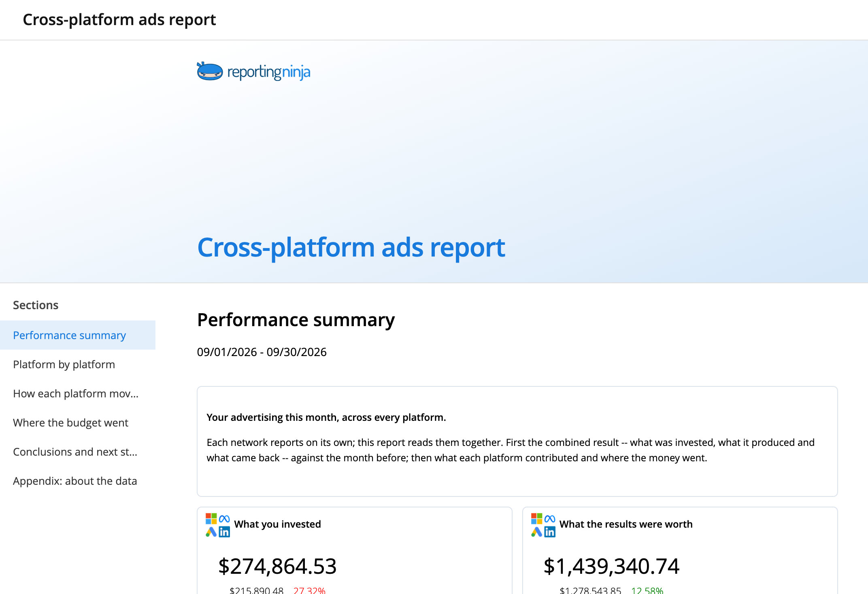
Task: Navigate to Where the budget went
Action: tap(78, 422)
